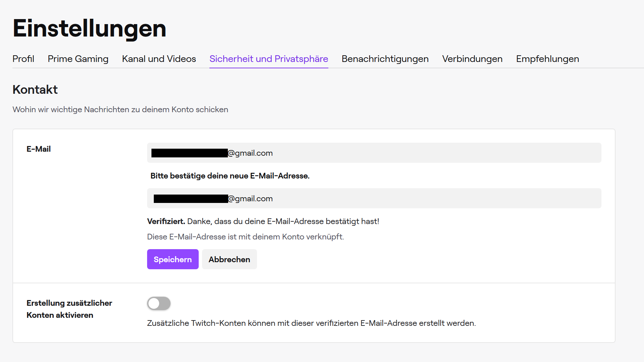Switch to the Benachrichtigungen tab
The image size is (644, 362).
click(385, 59)
